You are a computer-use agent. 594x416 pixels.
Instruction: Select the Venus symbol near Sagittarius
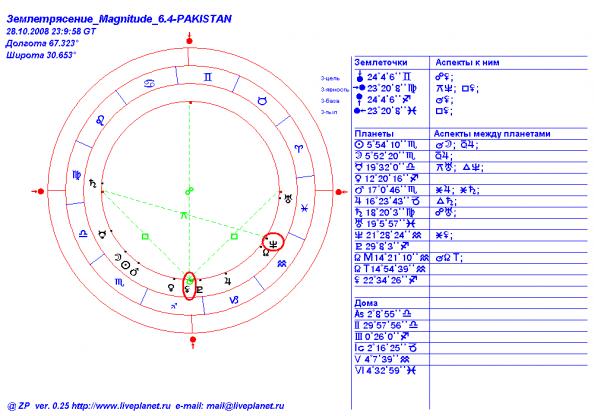pos(171,288)
